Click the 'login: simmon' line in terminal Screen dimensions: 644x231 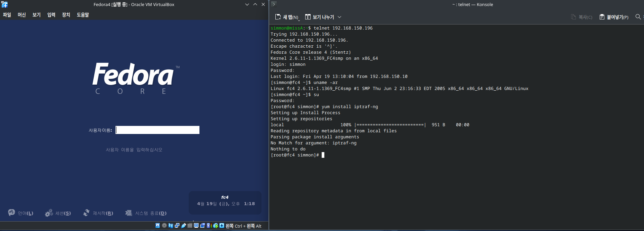[288, 64]
